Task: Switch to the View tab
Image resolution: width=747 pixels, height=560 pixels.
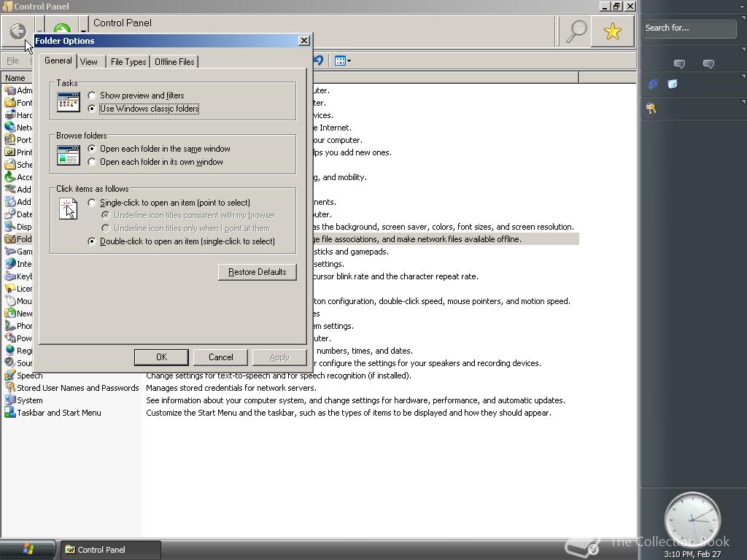Action: tap(89, 62)
